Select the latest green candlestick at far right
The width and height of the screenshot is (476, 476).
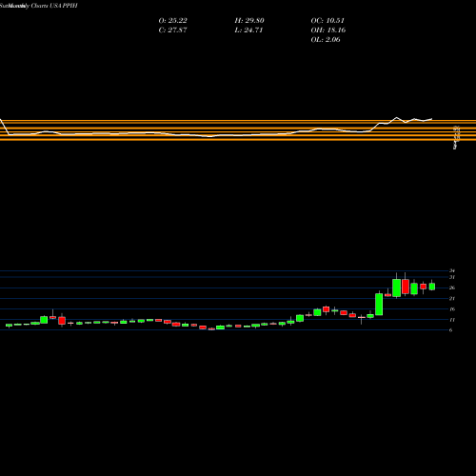pyautogui.click(x=432, y=287)
